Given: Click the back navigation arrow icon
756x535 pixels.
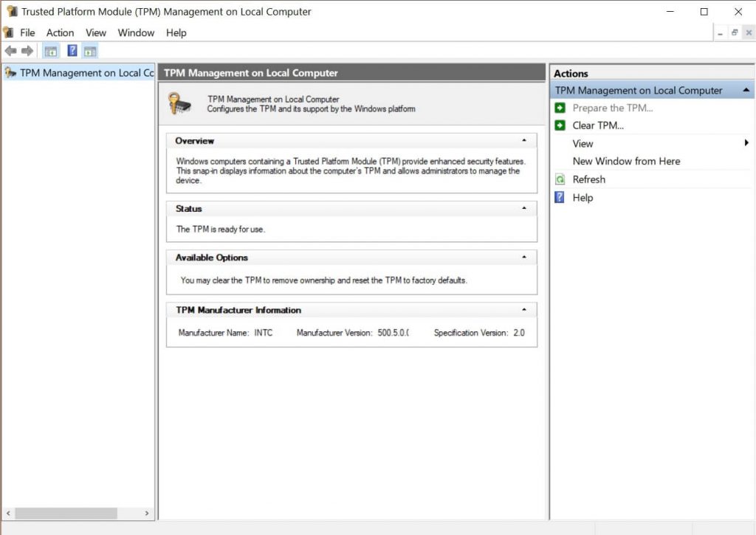Looking at the screenshot, I should [x=10, y=50].
